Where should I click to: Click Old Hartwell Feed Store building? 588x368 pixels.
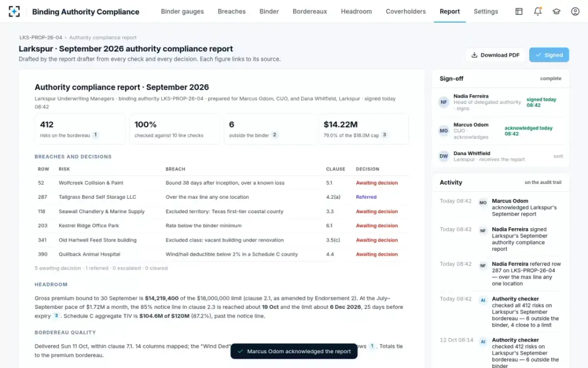coord(98,240)
